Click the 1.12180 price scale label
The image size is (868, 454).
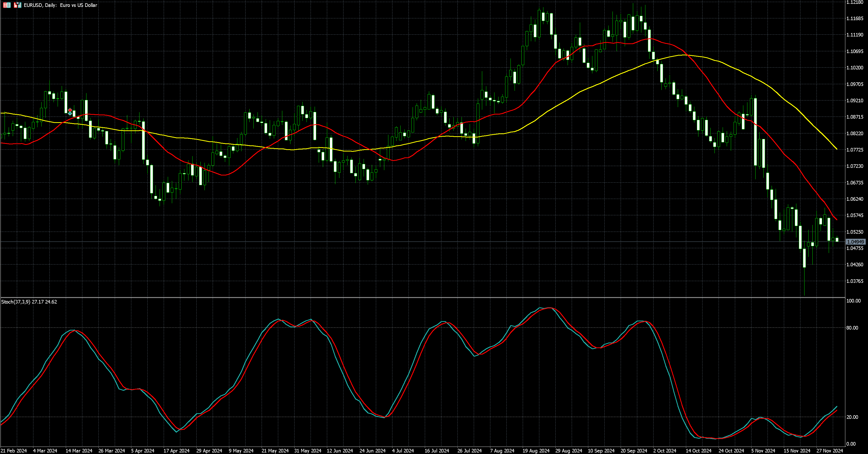click(x=854, y=2)
